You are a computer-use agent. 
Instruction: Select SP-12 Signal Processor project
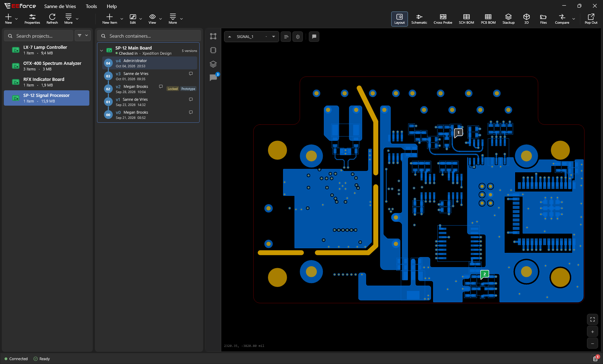46,98
